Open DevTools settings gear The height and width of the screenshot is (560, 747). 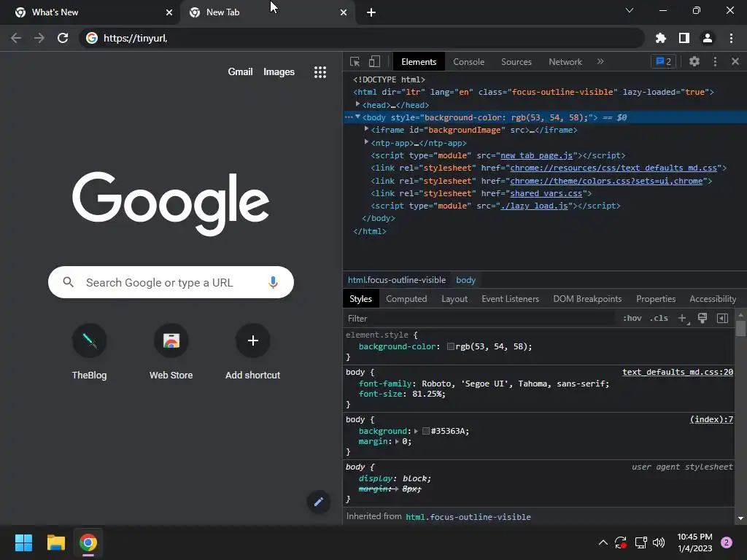click(x=694, y=61)
